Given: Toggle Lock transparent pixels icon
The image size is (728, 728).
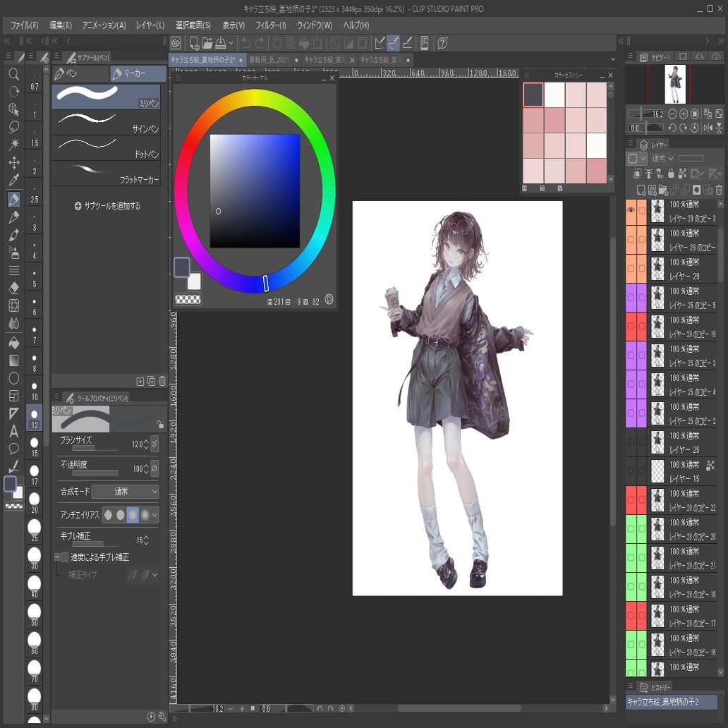Looking at the screenshot, I should [x=682, y=174].
